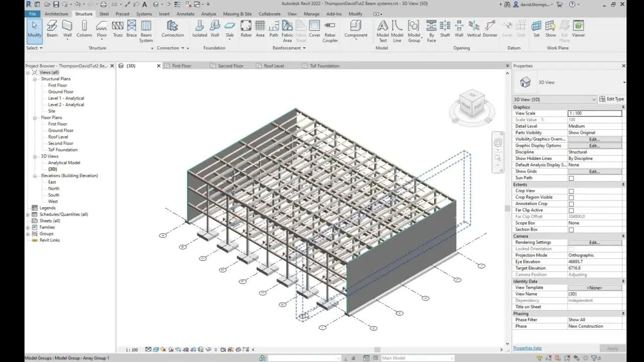Switch to the First Floor view tab
Image resolution: width=644 pixels, height=362 pixels.
[x=182, y=66]
